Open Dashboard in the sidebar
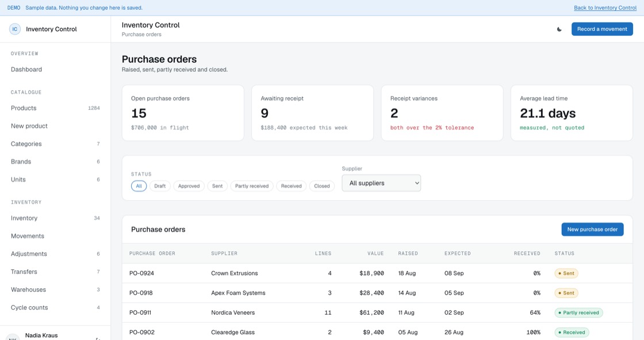The width and height of the screenshot is (644, 340). (55, 70)
